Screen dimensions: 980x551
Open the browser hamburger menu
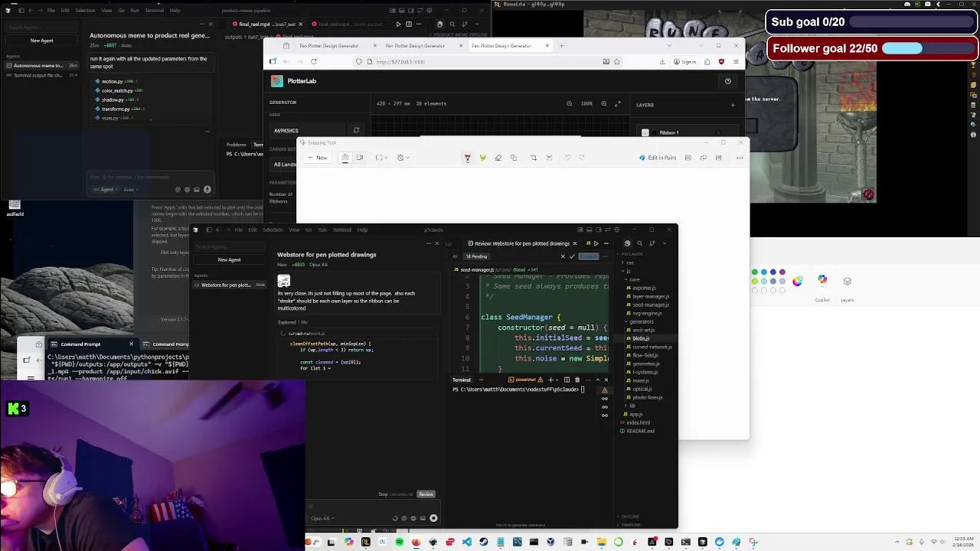736,61
